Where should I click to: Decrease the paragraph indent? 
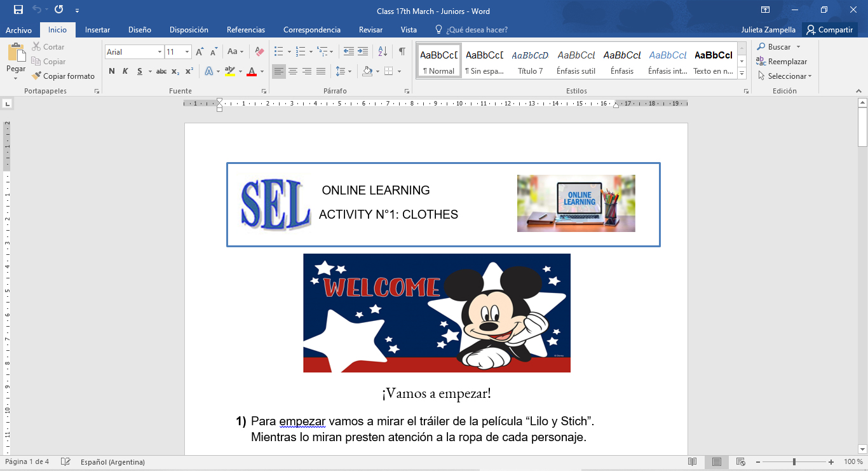click(x=349, y=52)
